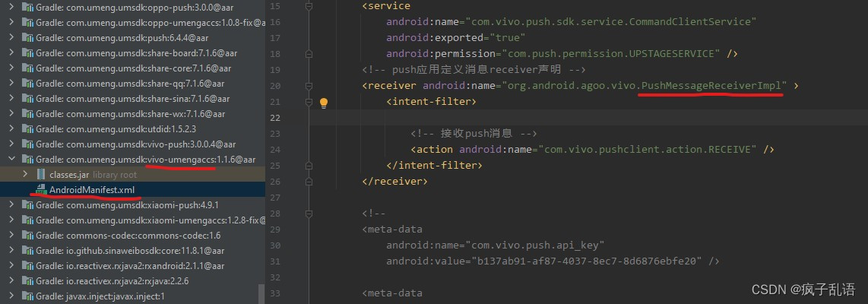Click the PushMessageReceiverImpl class name
The image size is (868, 304).
[711, 86]
